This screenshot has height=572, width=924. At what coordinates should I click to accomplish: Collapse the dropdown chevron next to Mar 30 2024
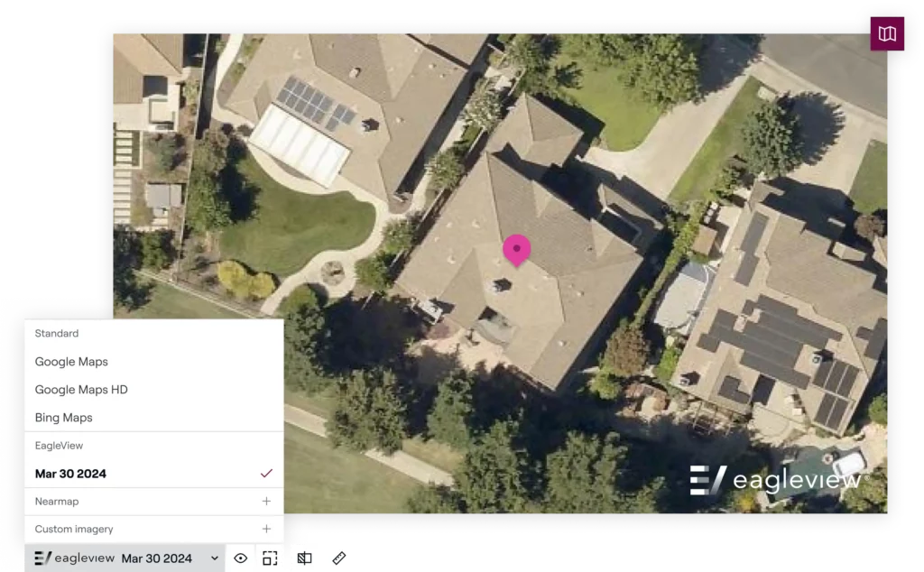[x=215, y=558]
